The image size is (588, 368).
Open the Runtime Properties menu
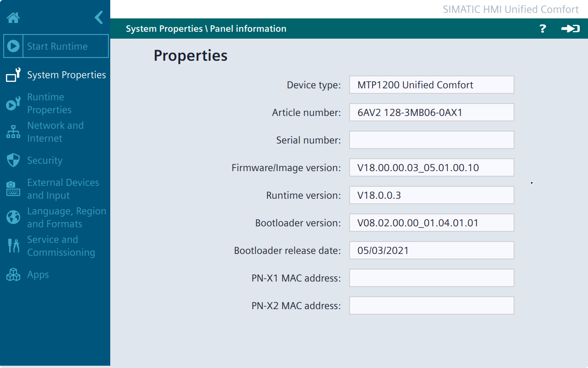pyautogui.click(x=49, y=103)
